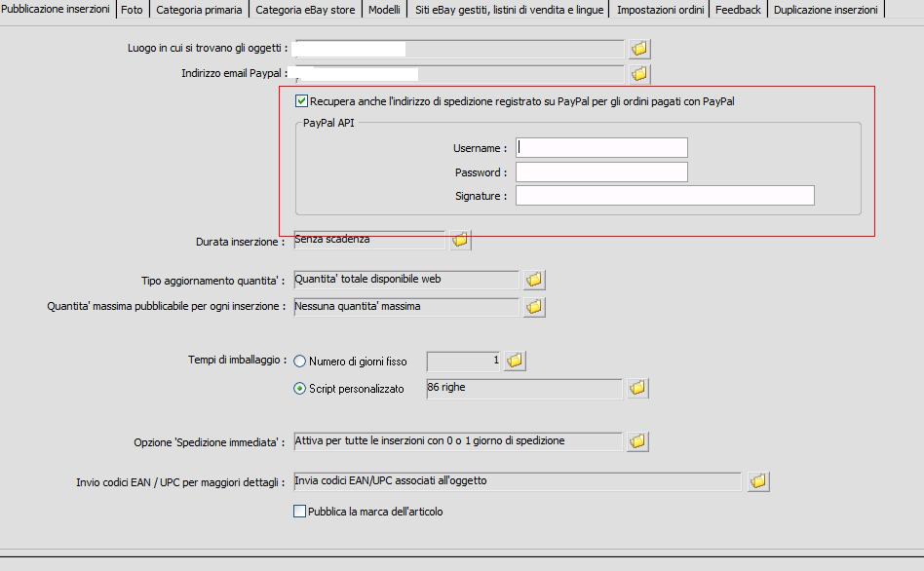Screen dimensions: 924x571
Task: Focus PayPal API Username field
Action: click(x=601, y=148)
